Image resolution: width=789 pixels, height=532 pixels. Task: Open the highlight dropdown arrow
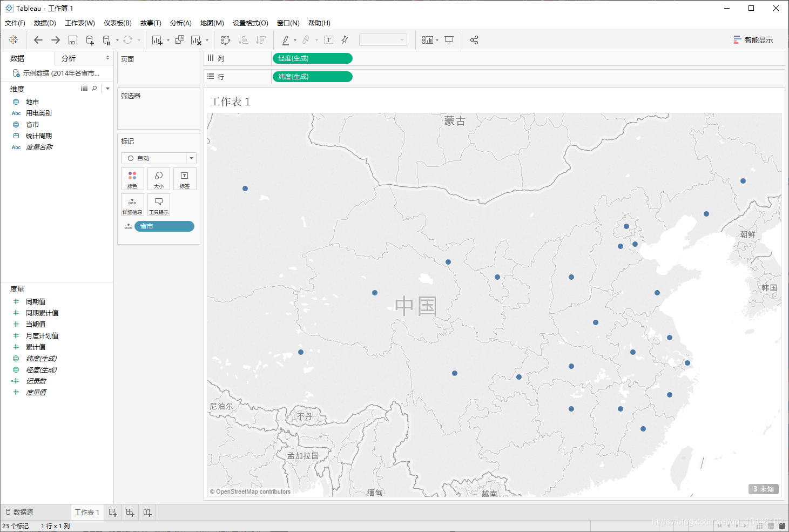tap(295, 40)
